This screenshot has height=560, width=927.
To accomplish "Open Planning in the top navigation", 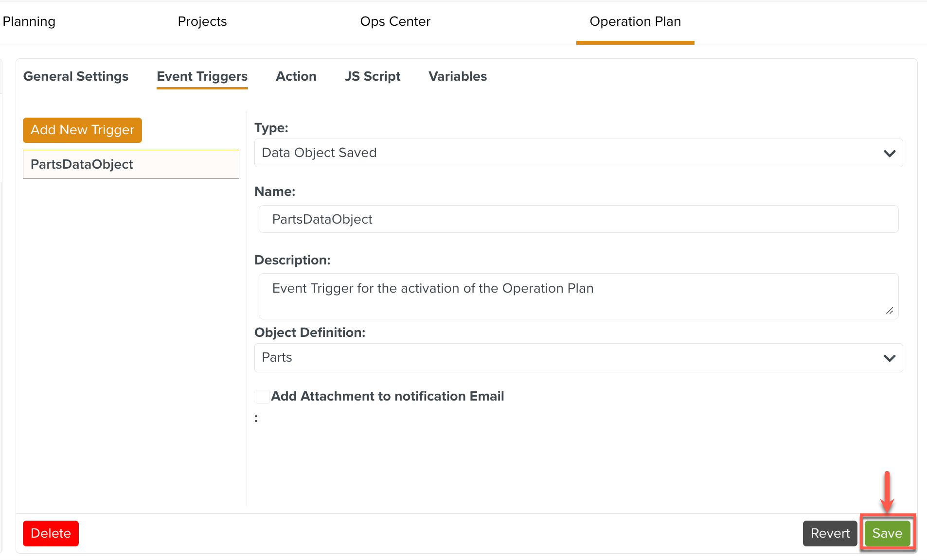I will pos(29,21).
